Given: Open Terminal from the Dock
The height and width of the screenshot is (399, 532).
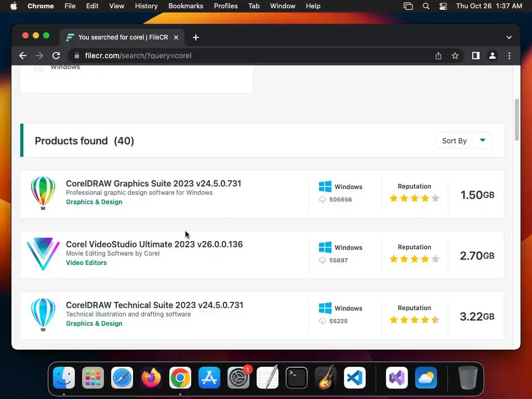Looking at the screenshot, I should (297, 378).
